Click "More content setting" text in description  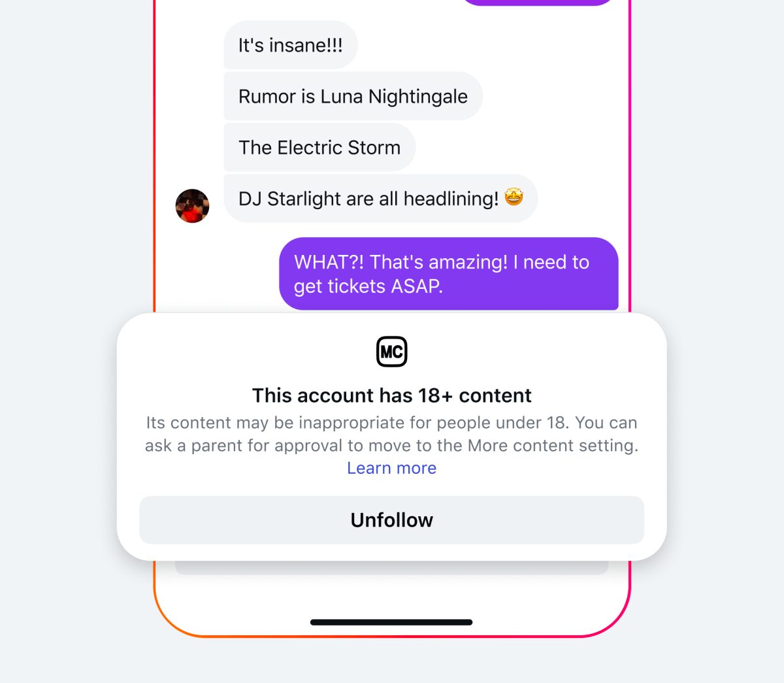coord(552,446)
